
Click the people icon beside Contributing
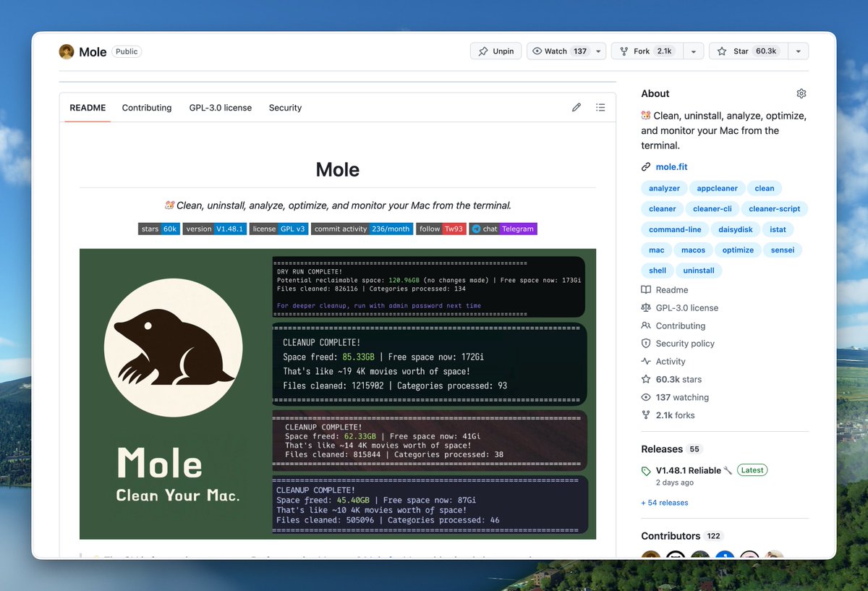point(646,326)
